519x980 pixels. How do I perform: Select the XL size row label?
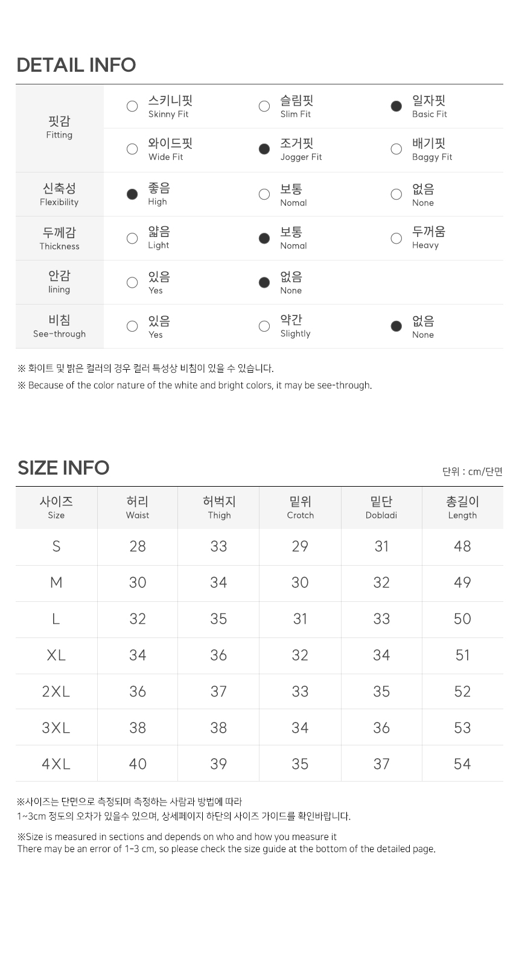[56, 655]
